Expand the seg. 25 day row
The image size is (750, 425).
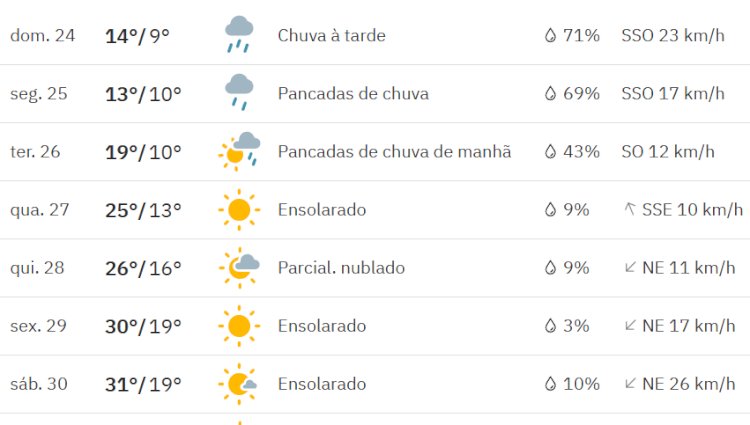coord(39,94)
